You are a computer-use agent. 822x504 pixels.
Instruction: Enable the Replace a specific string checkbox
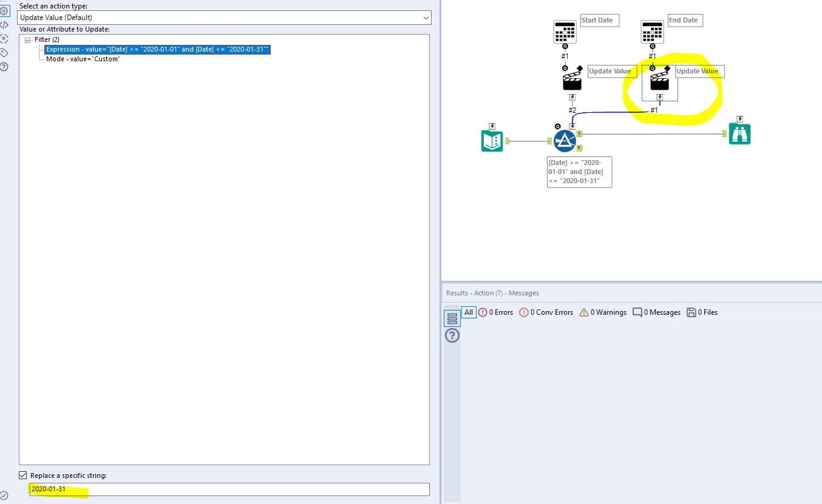[x=22, y=475]
